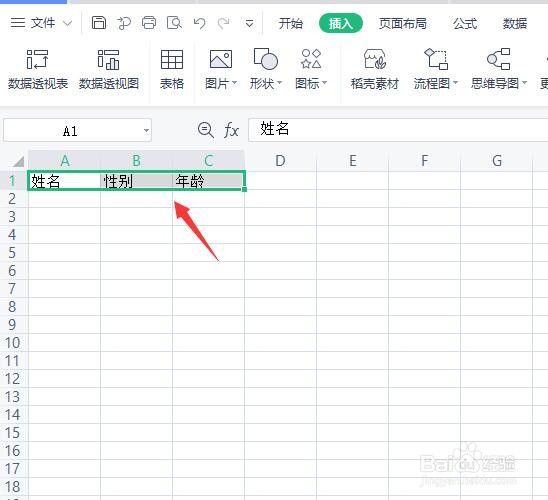Open the Name Box dropdown arrow

coord(146,131)
